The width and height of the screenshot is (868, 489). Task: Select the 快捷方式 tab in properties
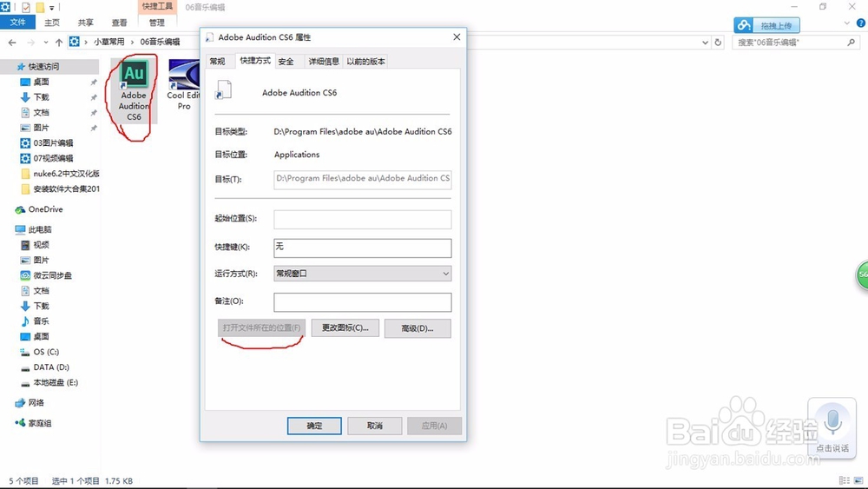[x=255, y=60]
